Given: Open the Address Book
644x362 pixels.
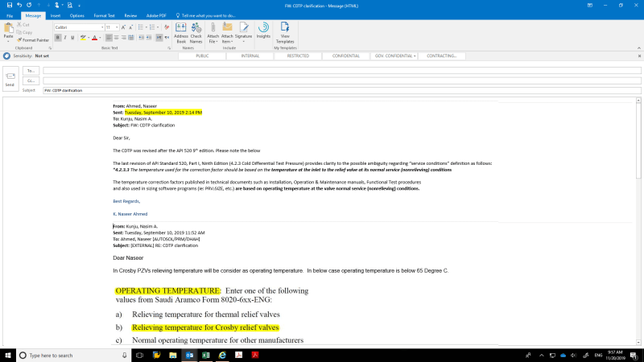Looking at the screenshot, I should tap(180, 33).
